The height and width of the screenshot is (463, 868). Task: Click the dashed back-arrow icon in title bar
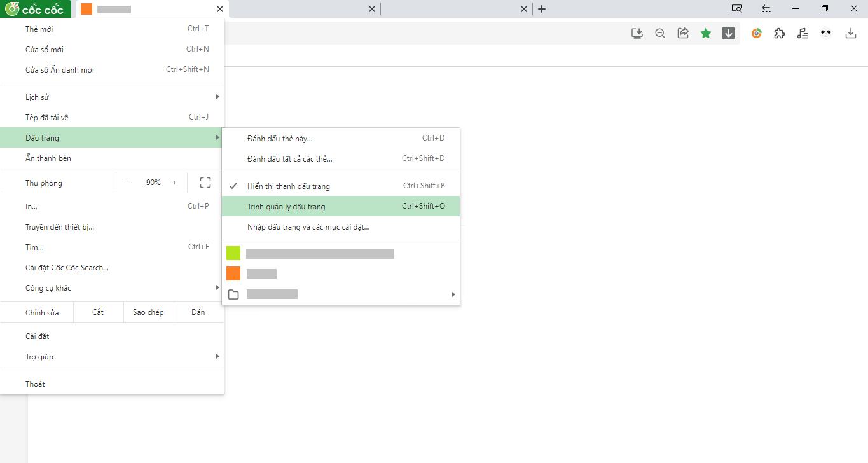coord(766,9)
